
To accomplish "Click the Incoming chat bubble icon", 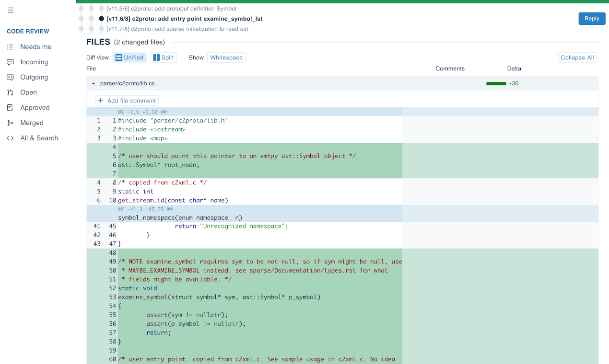I will tap(10, 62).
